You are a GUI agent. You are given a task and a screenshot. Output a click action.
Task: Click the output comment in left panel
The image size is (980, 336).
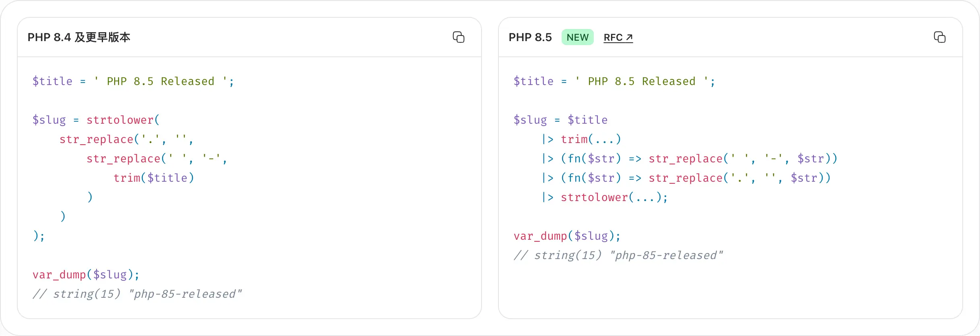click(137, 294)
